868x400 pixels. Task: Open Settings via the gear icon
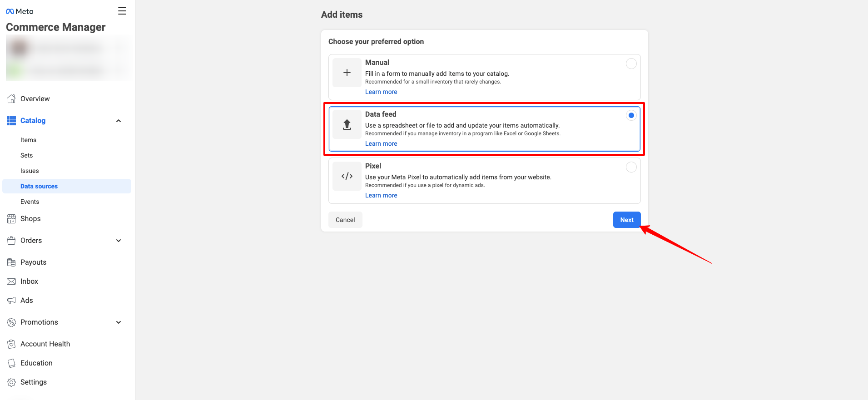11,382
